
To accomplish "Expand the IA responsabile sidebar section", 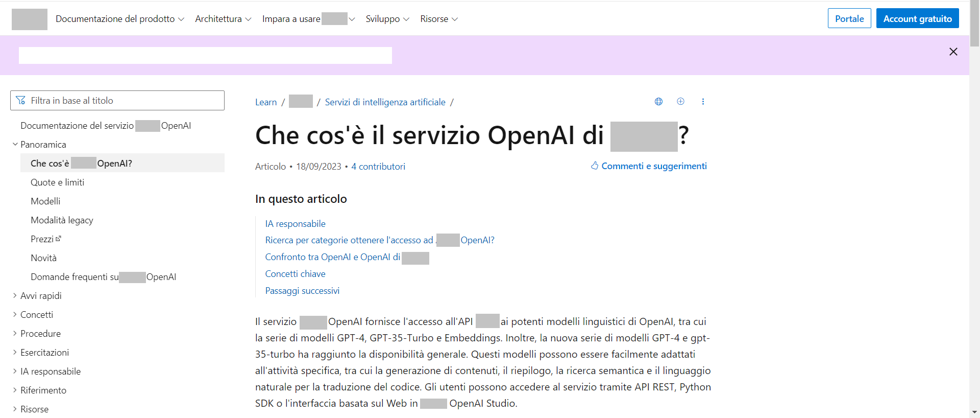I will coord(15,371).
